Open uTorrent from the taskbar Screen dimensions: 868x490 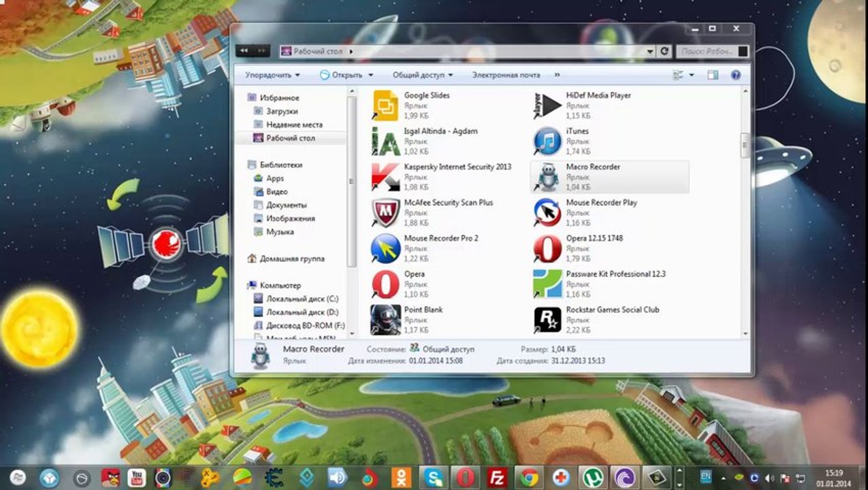pyautogui.click(x=592, y=478)
